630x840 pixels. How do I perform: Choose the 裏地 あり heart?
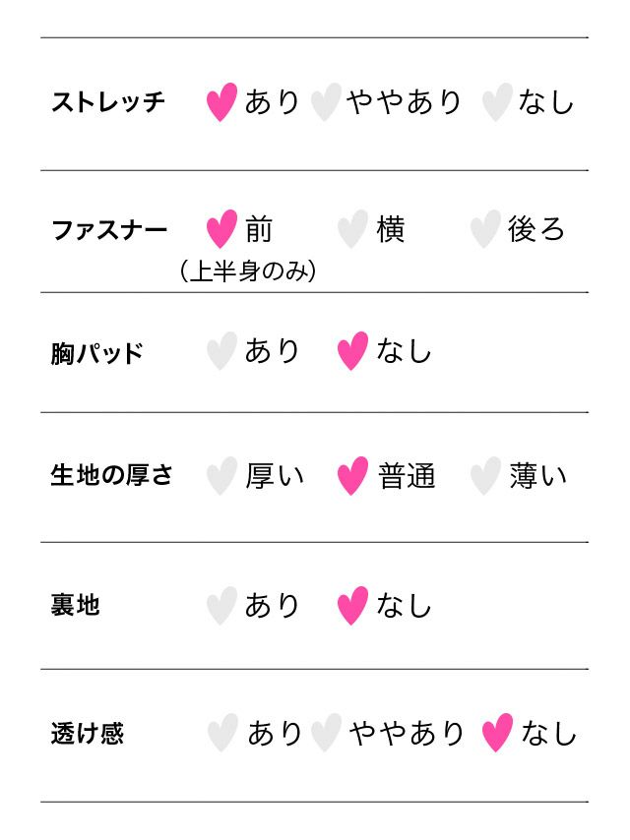(222, 605)
